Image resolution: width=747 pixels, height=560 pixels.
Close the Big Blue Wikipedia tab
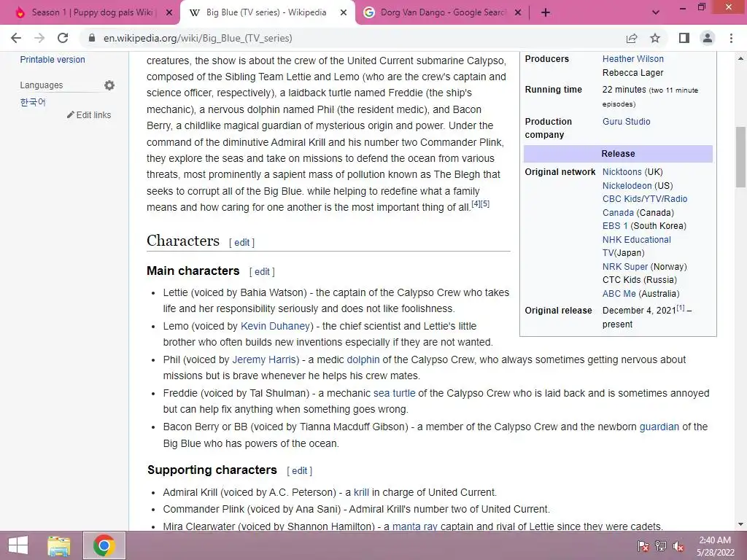coord(344,12)
